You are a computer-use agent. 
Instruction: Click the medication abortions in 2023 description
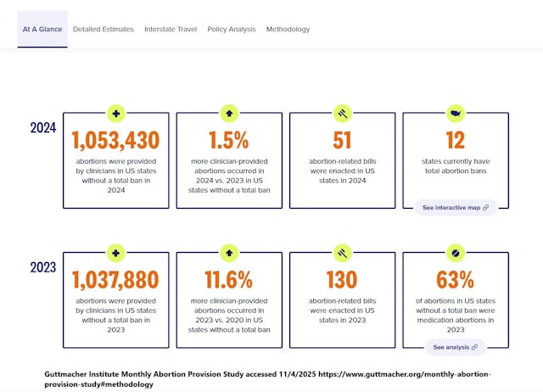456,315
